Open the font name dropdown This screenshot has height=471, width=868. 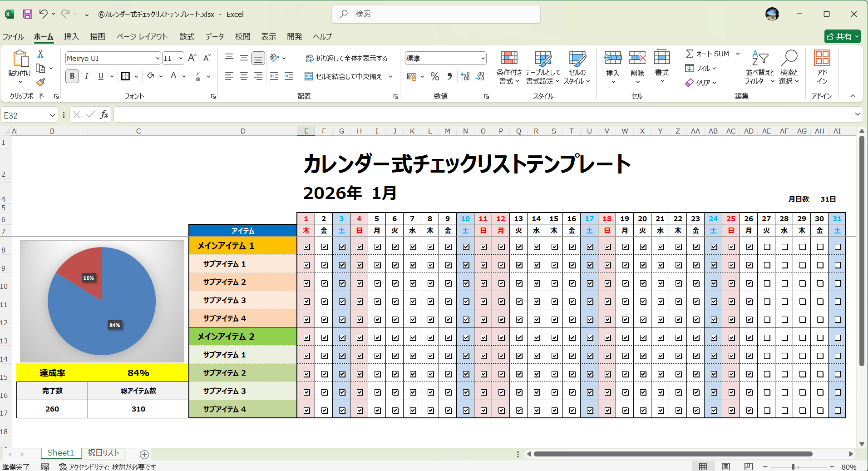pos(157,58)
